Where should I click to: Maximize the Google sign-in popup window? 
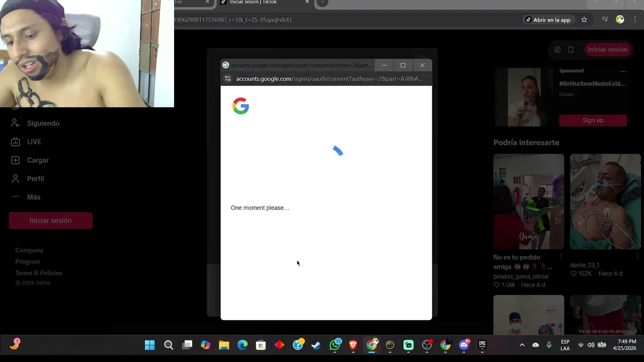pyautogui.click(x=403, y=65)
